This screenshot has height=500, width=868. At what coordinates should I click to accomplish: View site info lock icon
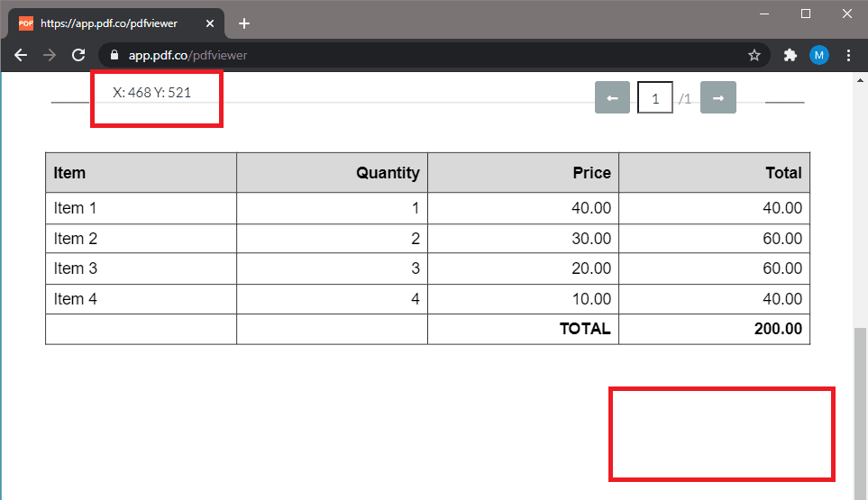[x=114, y=55]
